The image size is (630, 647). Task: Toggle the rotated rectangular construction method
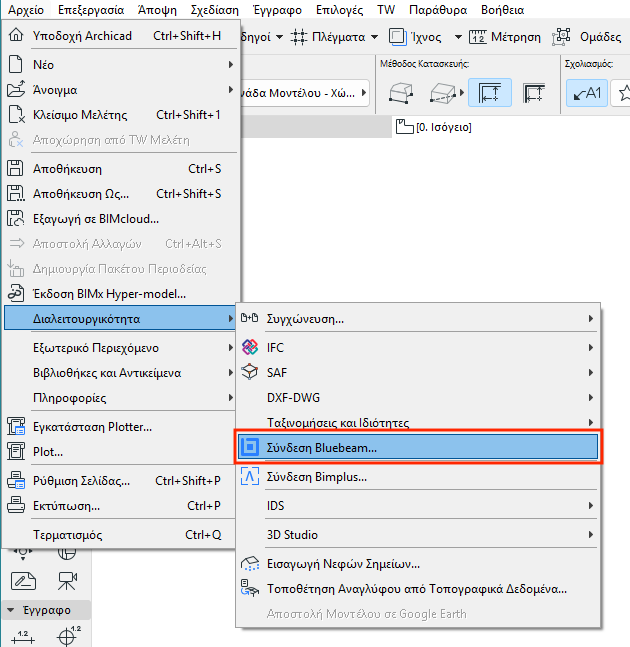tap(534, 93)
